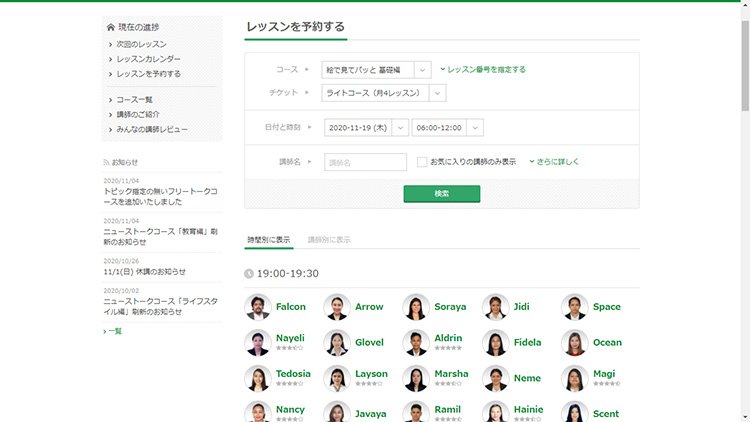The height and width of the screenshot is (422, 750).
Task: Expand さらに詳しく search options
Action: [554, 162]
